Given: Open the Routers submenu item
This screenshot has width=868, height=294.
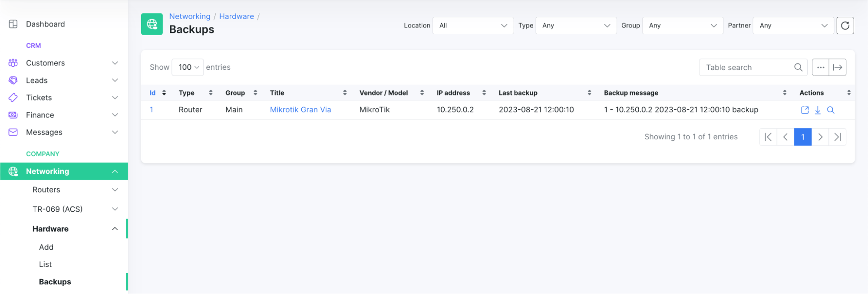Looking at the screenshot, I should 46,190.
